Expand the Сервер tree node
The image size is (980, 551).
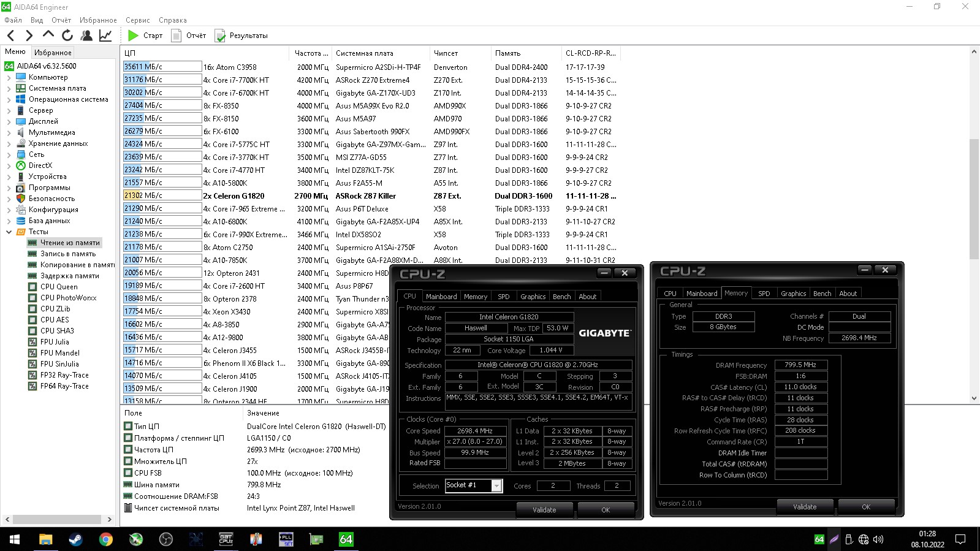pyautogui.click(x=9, y=111)
